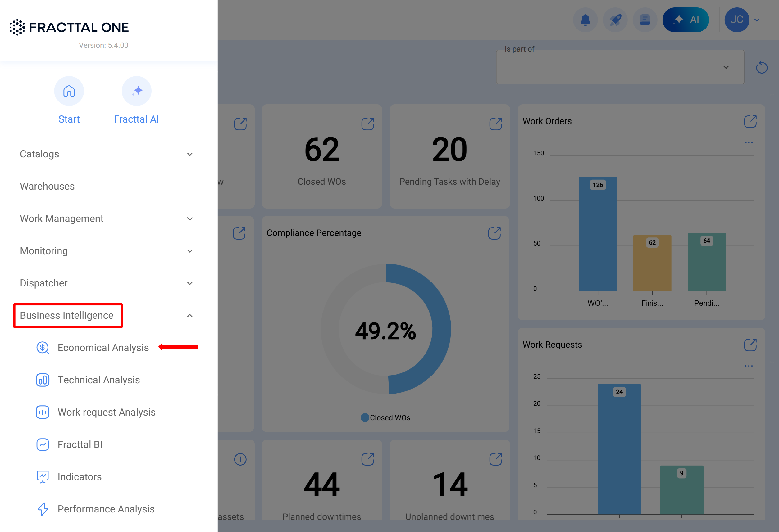Image resolution: width=779 pixels, height=532 pixels.
Task: Open Work Orders chart expand icon
Action: (x=750, y=121)
